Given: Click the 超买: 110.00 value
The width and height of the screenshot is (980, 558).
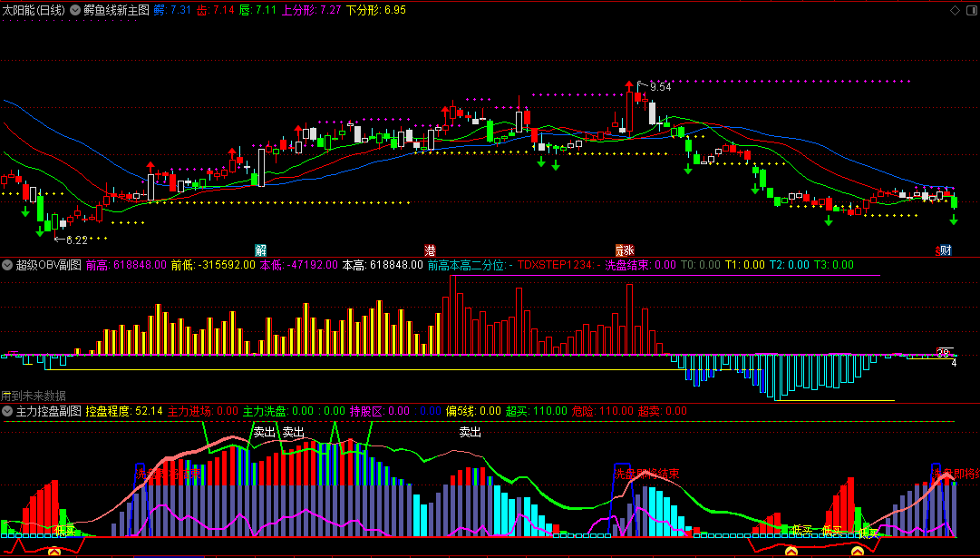Looking at the screenshot, I should (535, 412).
